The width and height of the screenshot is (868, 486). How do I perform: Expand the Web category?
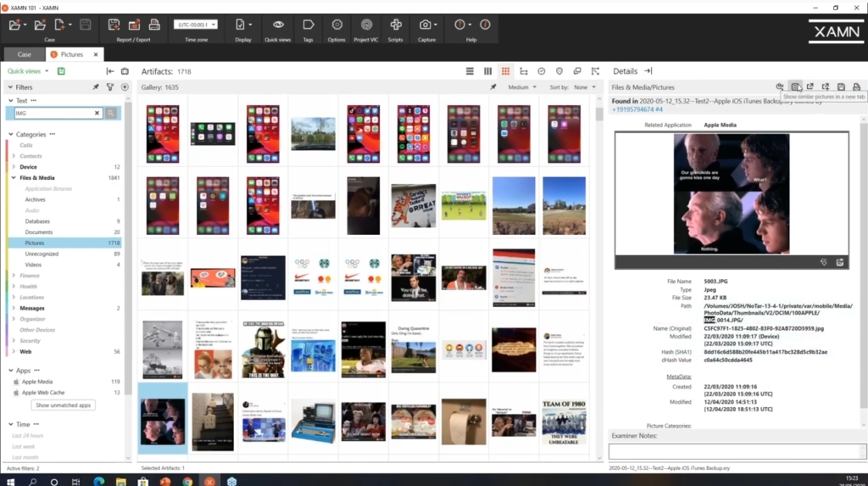14,351
